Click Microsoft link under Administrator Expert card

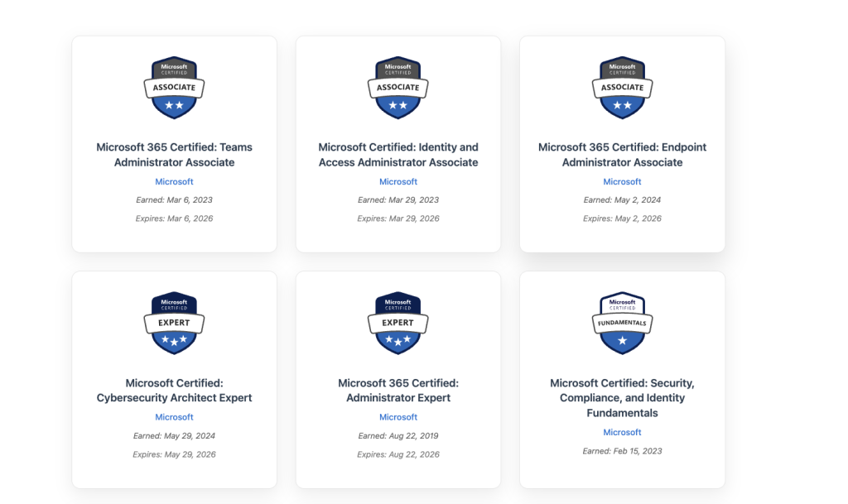pyautogui.click(x=398, y=417)
